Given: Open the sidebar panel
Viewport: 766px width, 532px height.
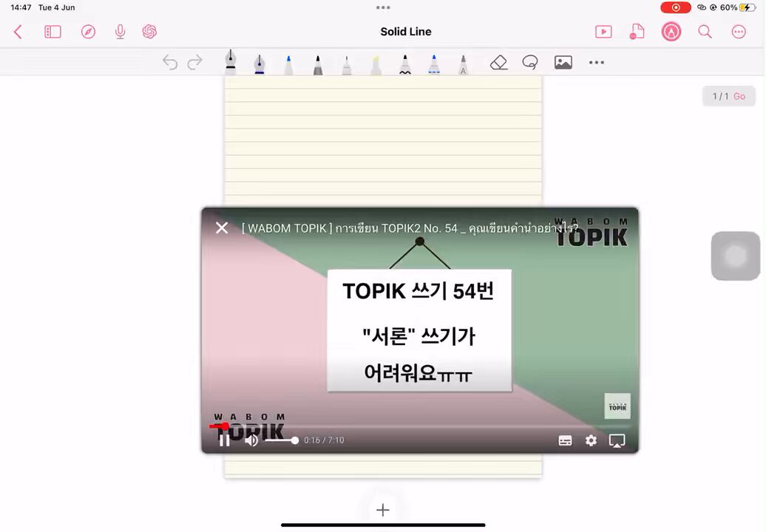Looking at the screenshot, I should coord(52,33).
